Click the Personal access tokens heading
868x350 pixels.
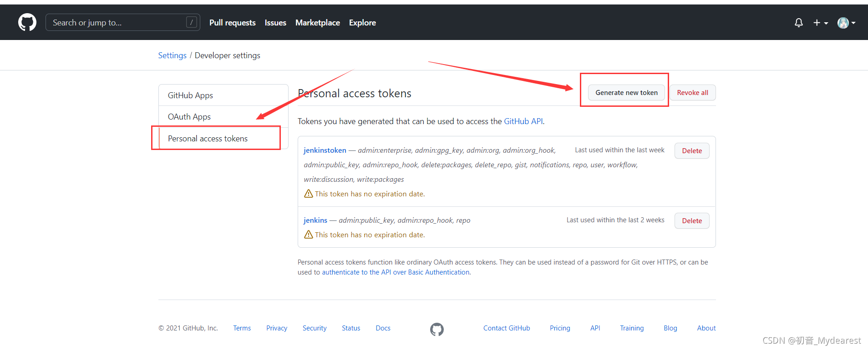pos(355,94)
